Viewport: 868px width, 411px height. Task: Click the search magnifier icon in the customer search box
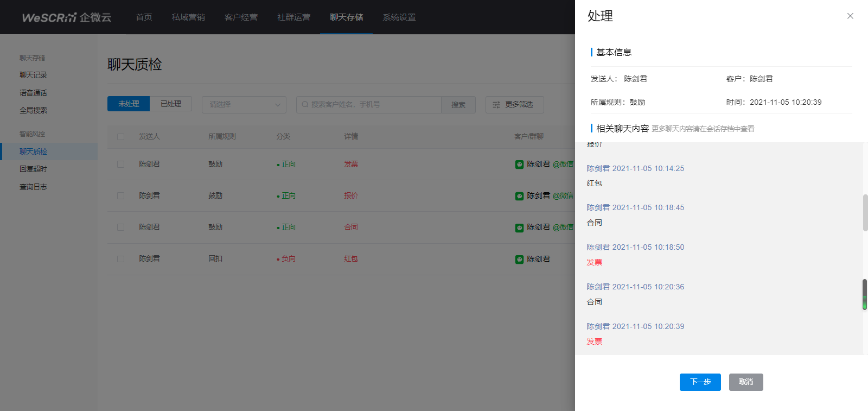pyautogui.click(x=305, y=104)
